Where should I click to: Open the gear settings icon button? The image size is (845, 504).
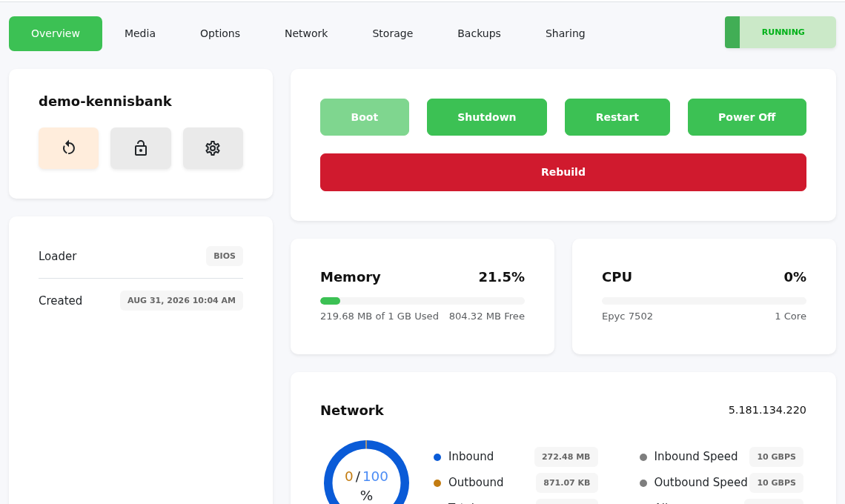213,148
